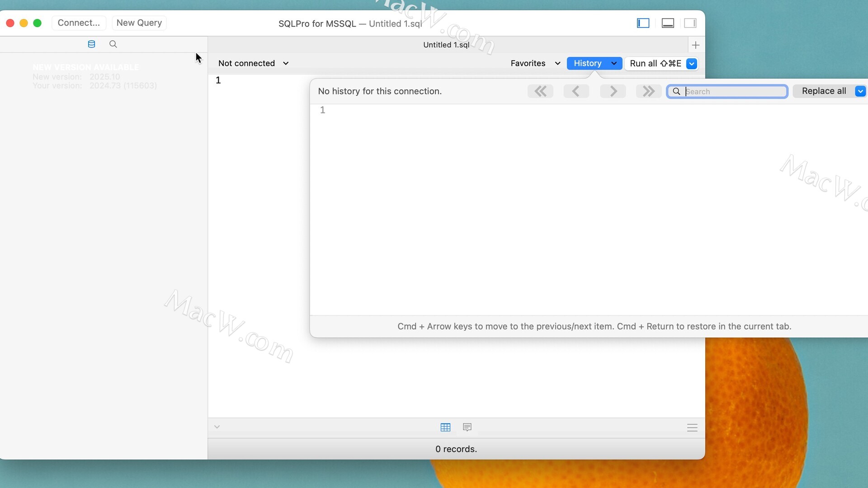Toggle the right inspector panel icon
868x488 pixels.
tap(690, 23)
